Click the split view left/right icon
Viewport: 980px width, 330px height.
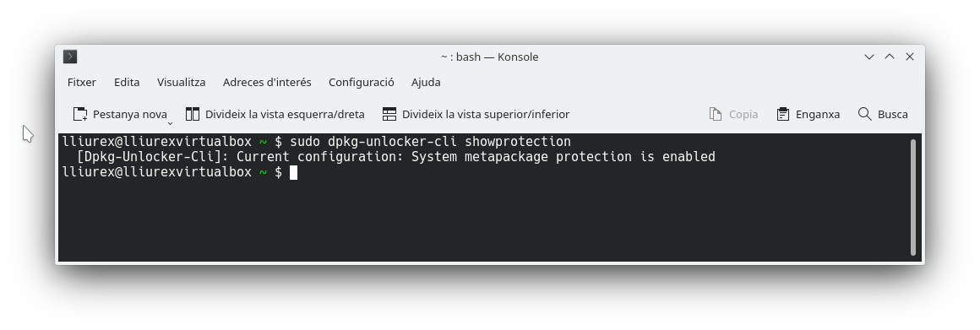[x=193, y=114]
